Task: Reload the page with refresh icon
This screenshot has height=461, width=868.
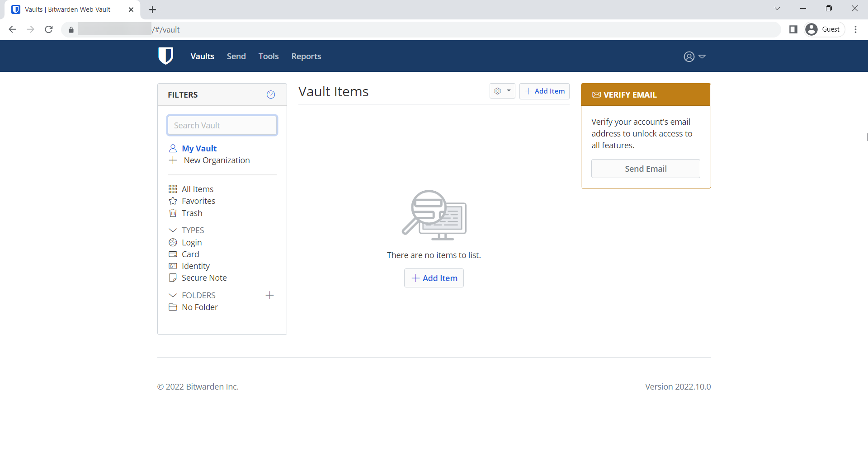Action: coord(49,29)
